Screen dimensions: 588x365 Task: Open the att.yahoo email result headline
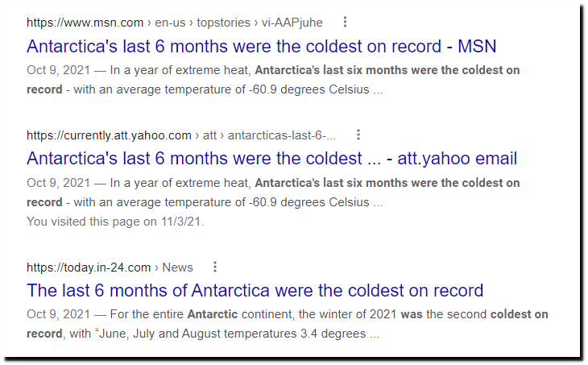coord(272,158)
